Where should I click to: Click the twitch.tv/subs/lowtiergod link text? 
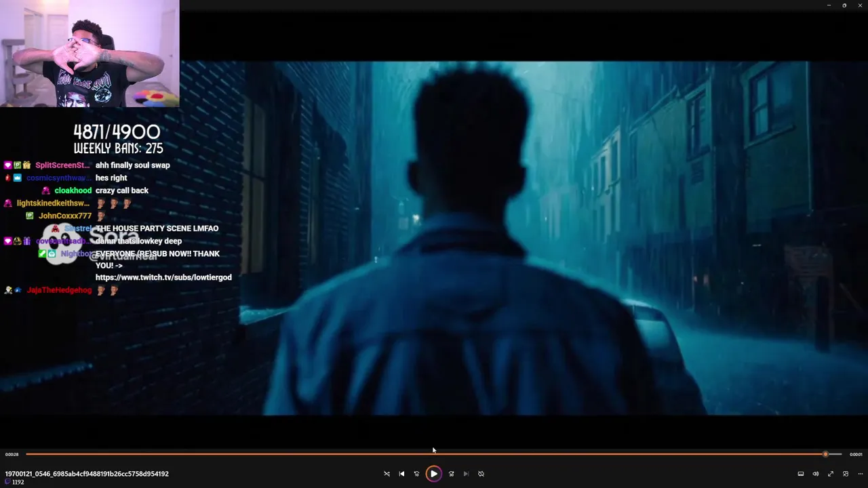point(163,277)
